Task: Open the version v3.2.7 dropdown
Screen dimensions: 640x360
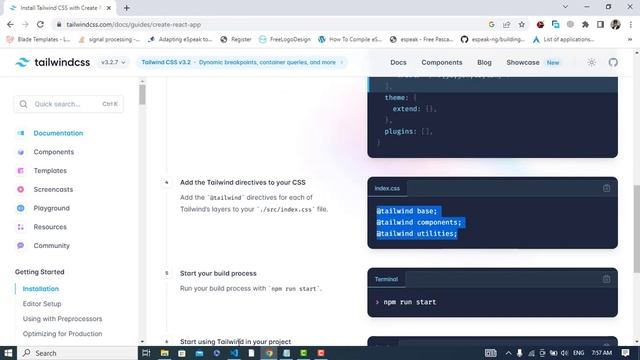Action: (x=113, y=62)
